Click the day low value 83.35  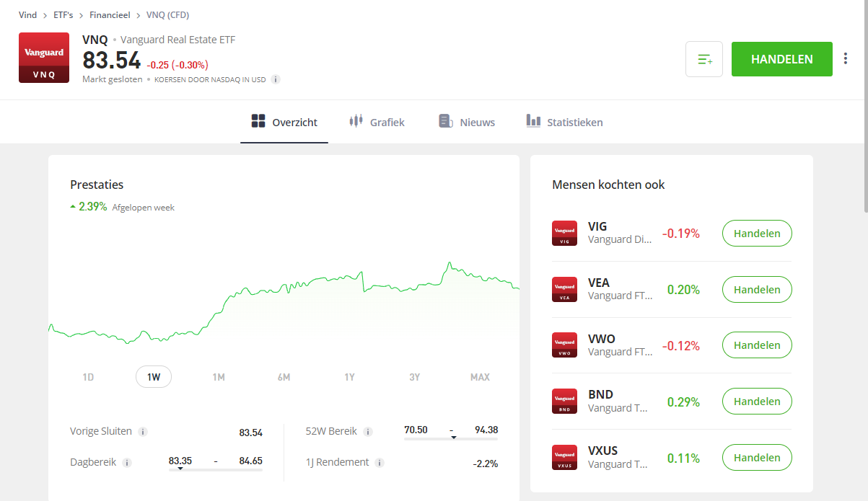(x=180, y=461)
